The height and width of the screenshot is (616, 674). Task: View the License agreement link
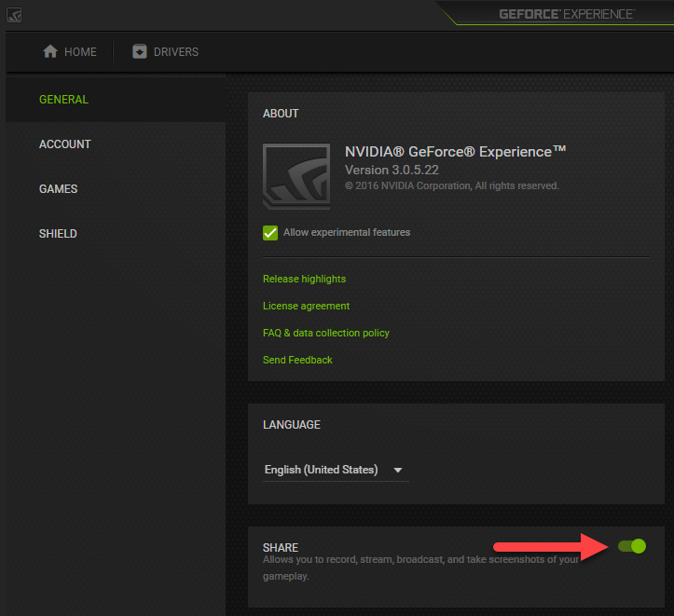[x=306, y=306]
